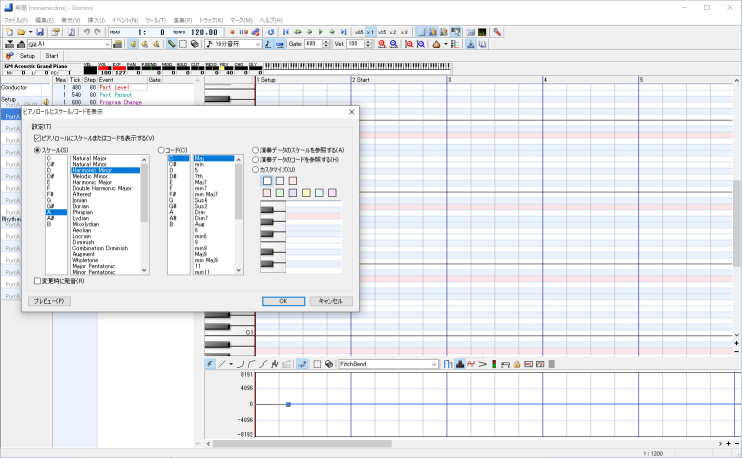Toggle the show scale/chord on piano roll checkbox

(37, 138)
